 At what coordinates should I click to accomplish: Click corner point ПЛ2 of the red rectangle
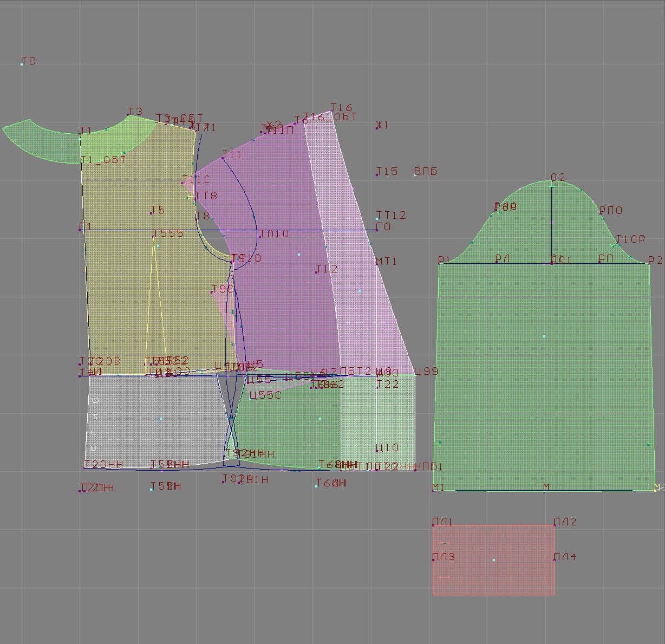point(554,525)
